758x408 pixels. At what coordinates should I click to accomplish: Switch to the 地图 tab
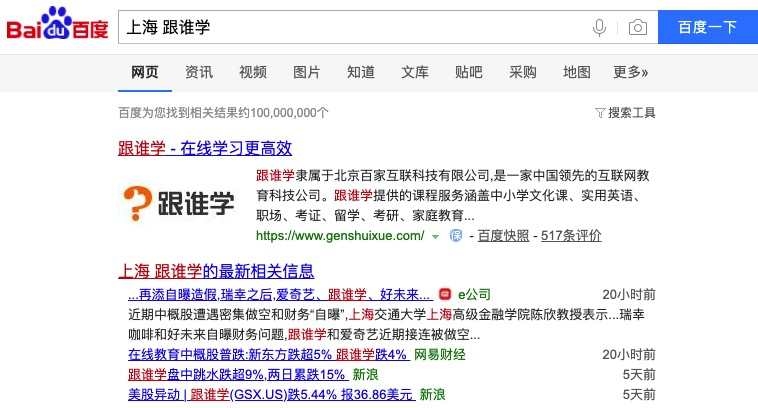tap(577, 72)
